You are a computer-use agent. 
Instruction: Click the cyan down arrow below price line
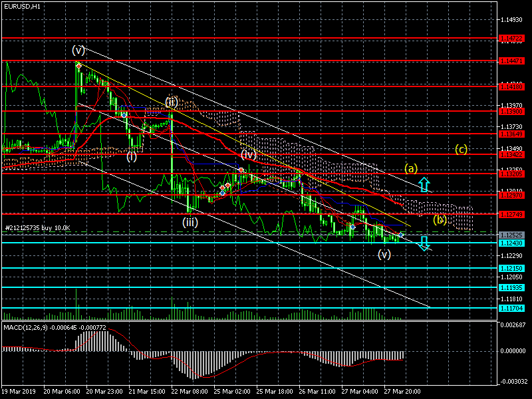tap(424, 243)
